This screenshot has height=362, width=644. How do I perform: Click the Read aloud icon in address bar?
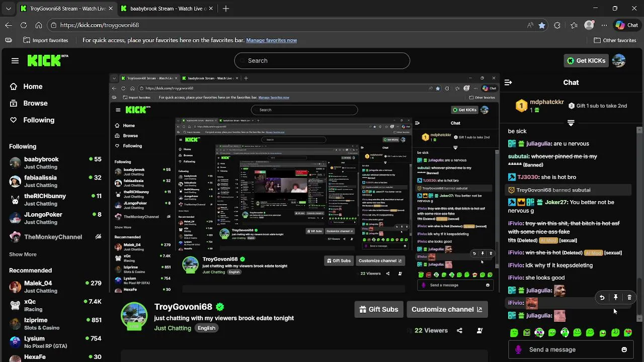530,25
